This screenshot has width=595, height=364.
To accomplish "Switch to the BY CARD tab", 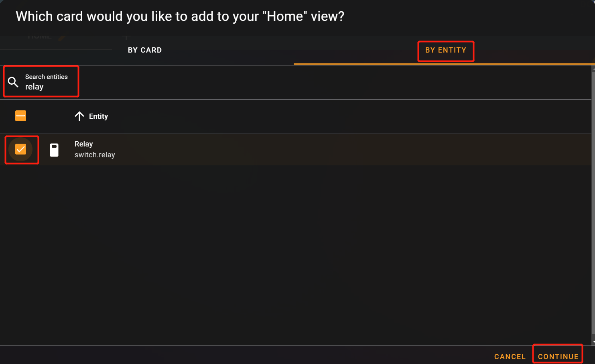I will [145, 50].
